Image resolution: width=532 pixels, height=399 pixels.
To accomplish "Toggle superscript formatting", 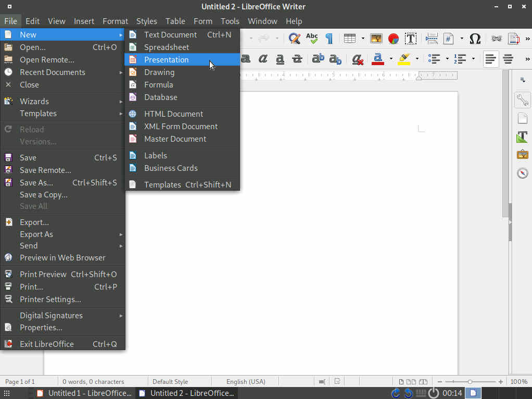I will pyautogui.click(x=318, y=59).
